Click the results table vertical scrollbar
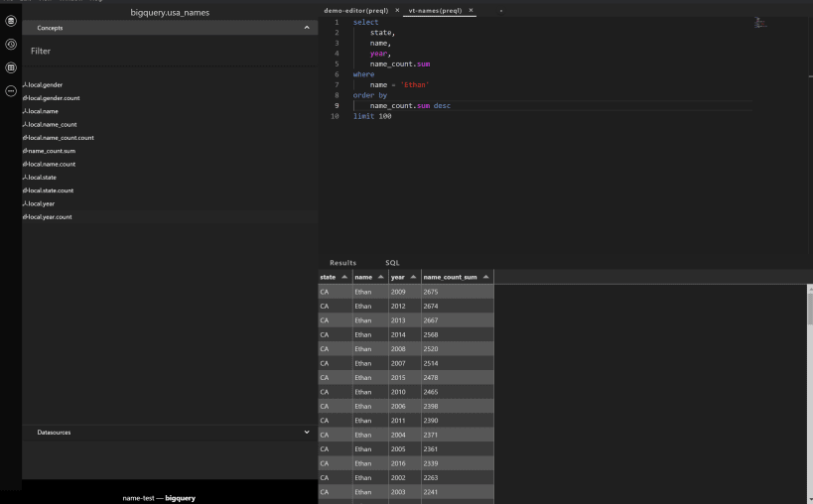 (808, 310)
